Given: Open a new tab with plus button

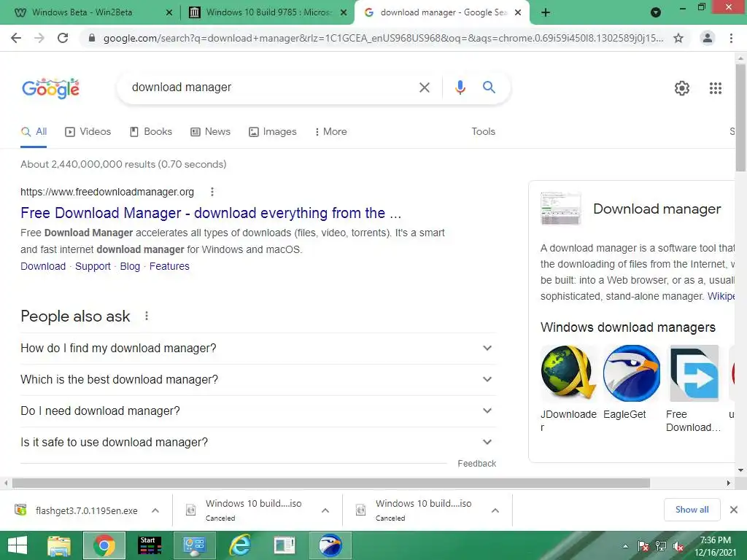Looking at the screenshot, I should coord(546,12).
